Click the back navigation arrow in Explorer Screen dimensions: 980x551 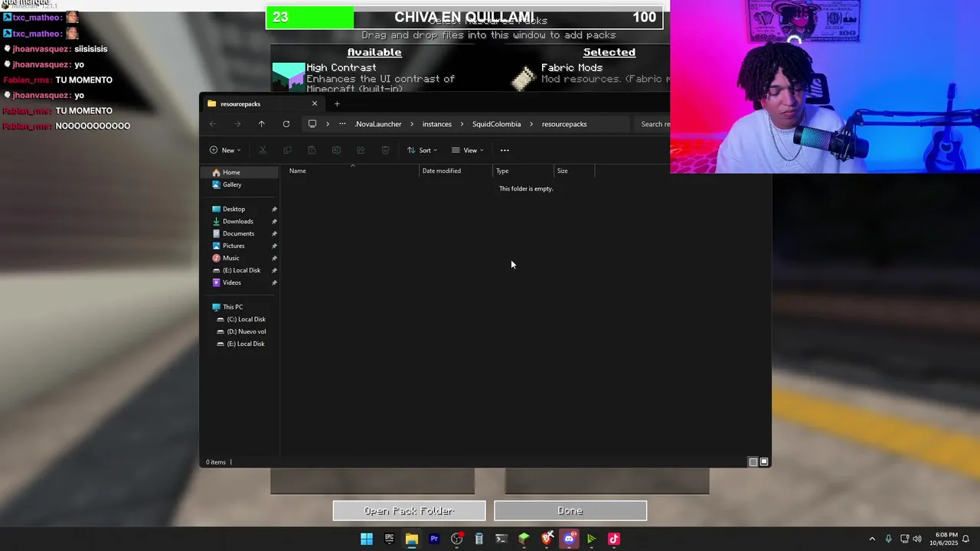(213, 124)
